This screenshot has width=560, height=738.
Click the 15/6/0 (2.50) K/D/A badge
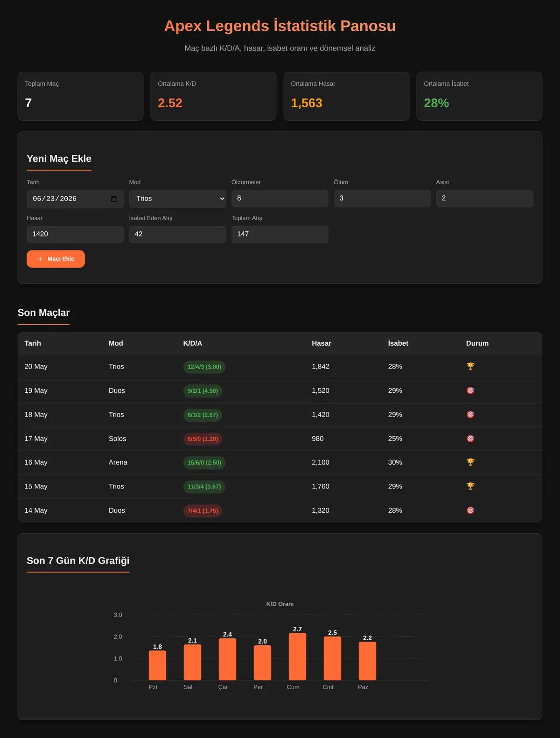click(x=204, y=463)
